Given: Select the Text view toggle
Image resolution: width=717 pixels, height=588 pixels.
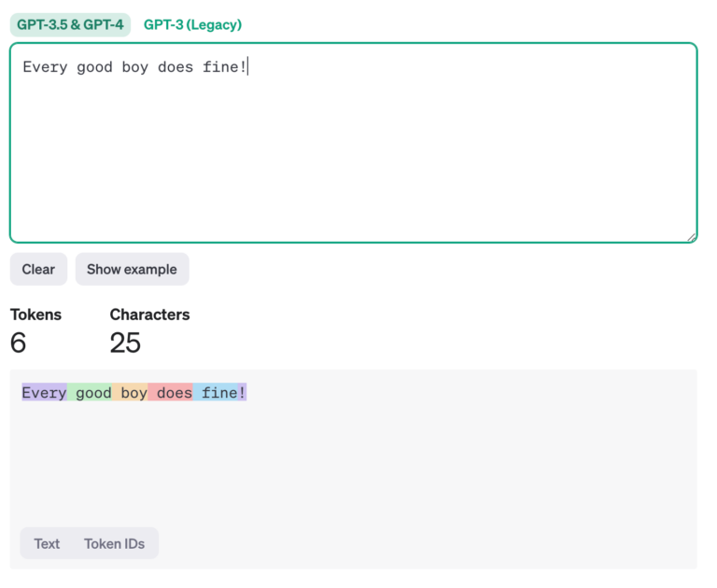Looking at the screenshot, I should pos(47,543).
